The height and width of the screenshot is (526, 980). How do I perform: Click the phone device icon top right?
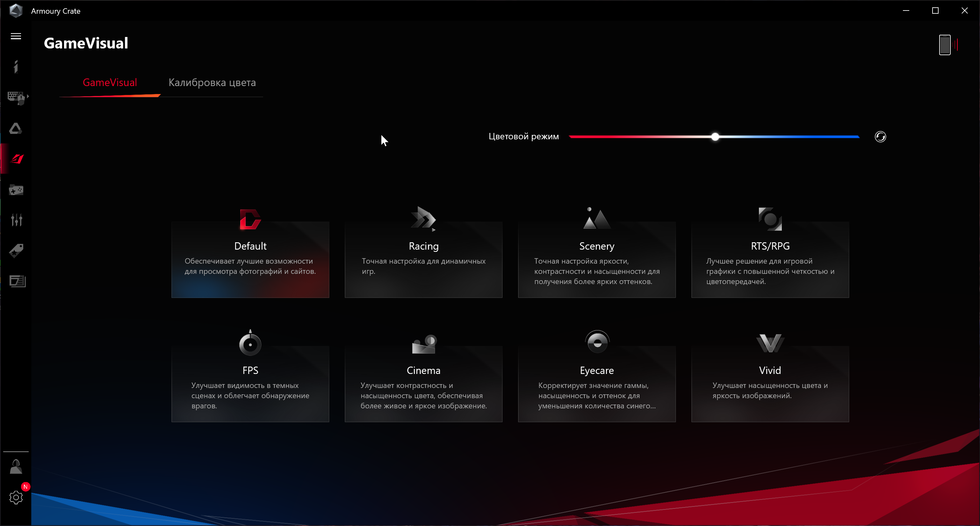click(944, 45)
